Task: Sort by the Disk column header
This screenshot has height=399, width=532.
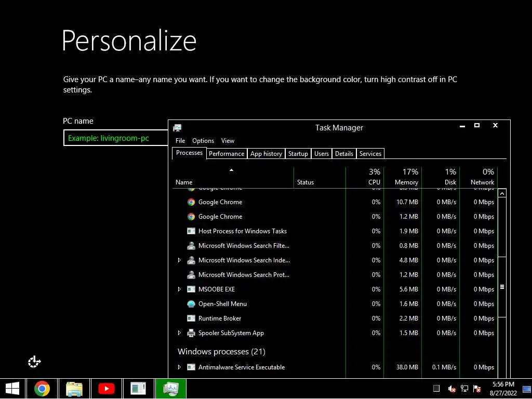Action: 441,178
